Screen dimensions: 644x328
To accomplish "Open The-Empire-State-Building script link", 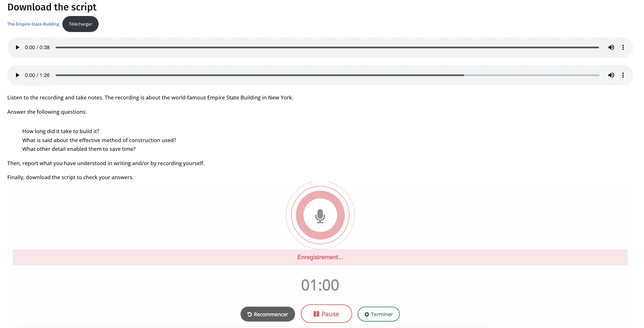I will pos(33,24).
